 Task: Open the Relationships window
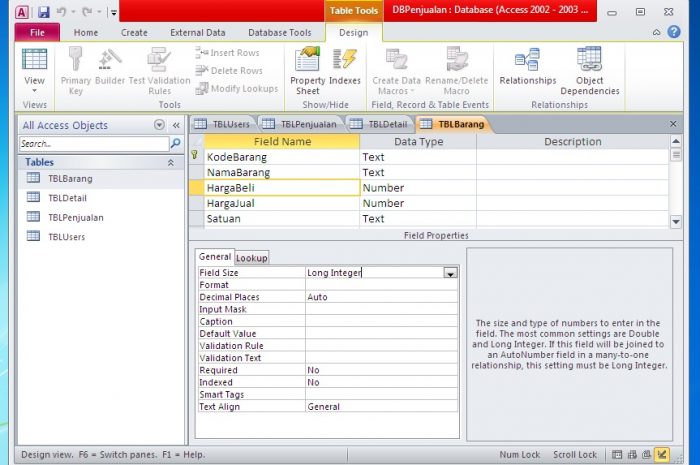[528, 67]
